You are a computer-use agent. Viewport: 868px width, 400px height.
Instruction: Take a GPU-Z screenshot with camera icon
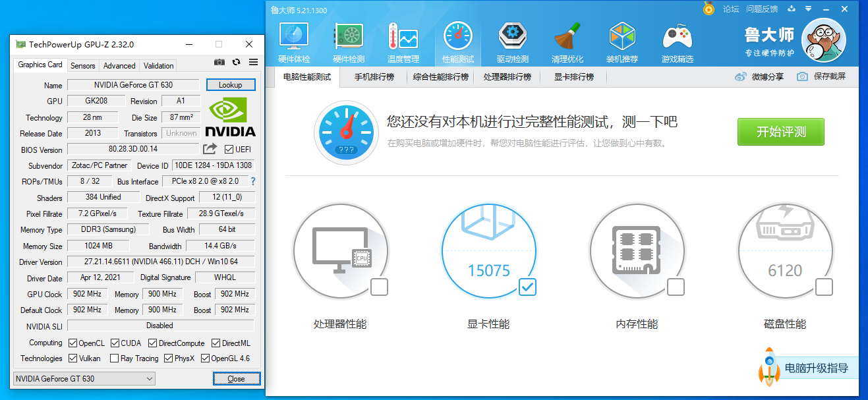(219, 62)
